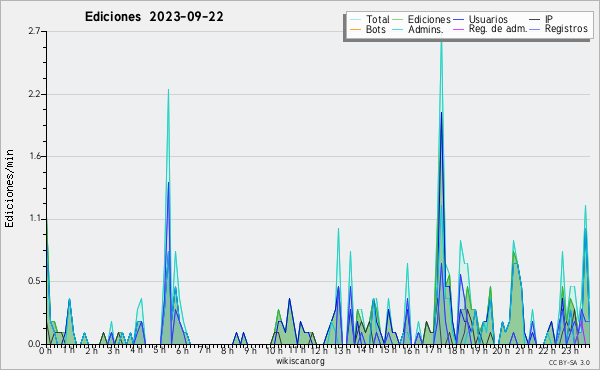The height and width of the screenshot is (370, 600).
Task: Click the tip of the Total peak between 5 h and 6 h
Action: (168, 90)
